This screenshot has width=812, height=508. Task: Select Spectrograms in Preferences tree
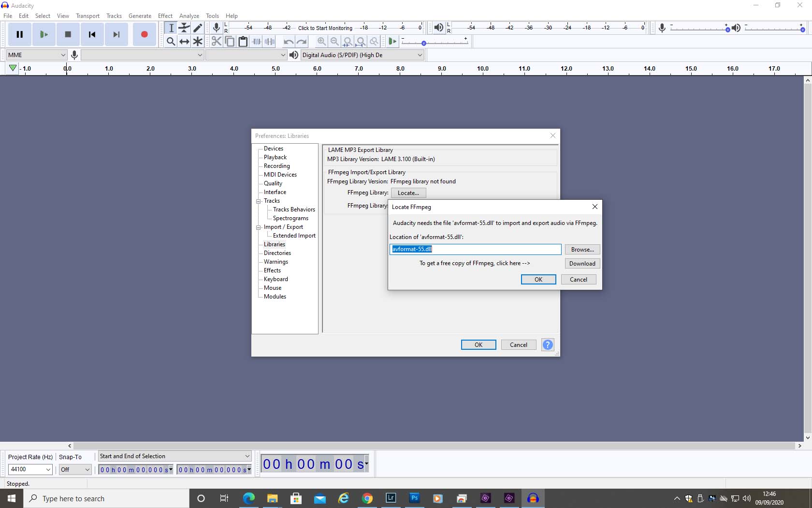[x=290, y=218]
